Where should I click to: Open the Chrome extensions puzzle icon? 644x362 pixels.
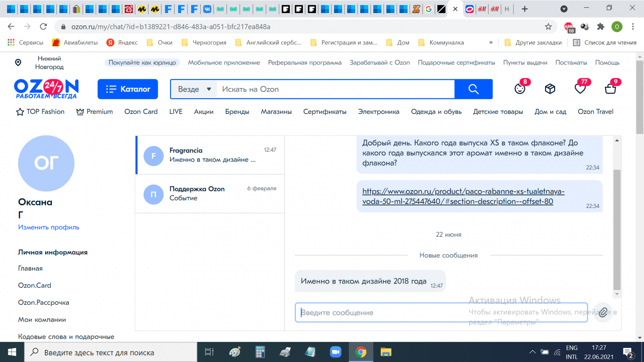pos(600,27)
